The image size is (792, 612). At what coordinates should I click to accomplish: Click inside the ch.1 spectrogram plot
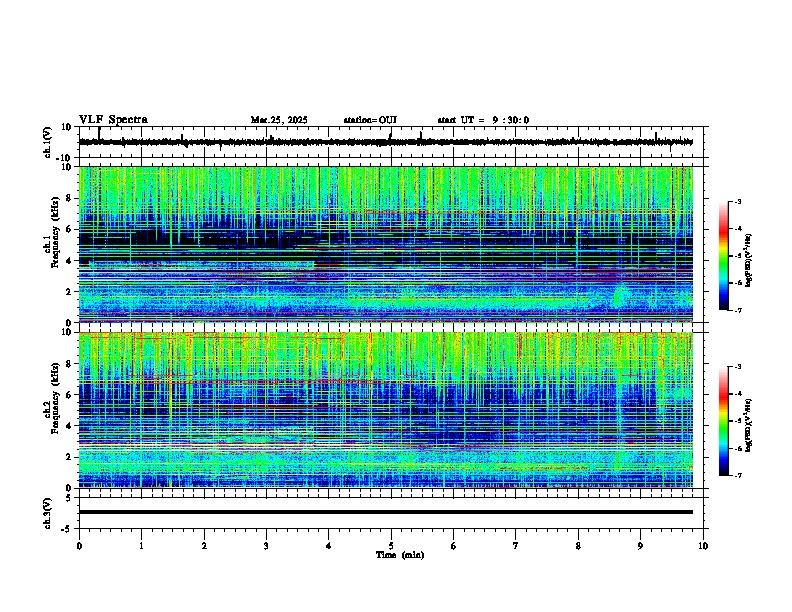click(x=386, y=244)
